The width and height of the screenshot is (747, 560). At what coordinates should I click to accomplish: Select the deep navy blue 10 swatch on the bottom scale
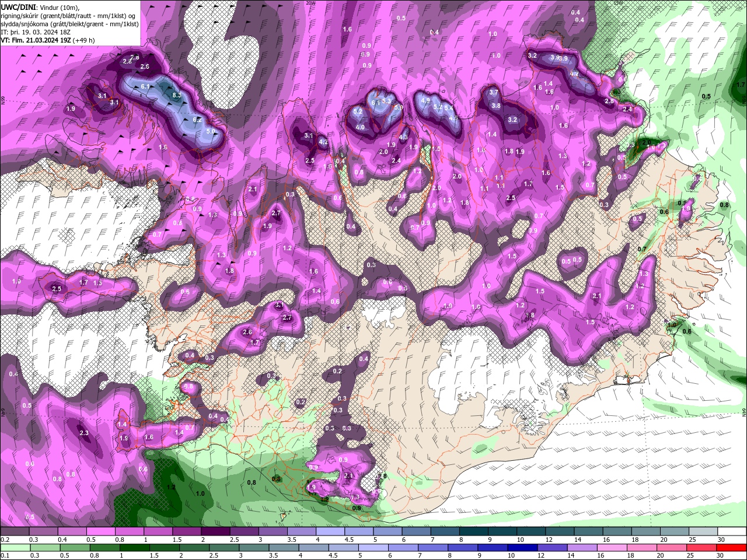click(523, 548)
